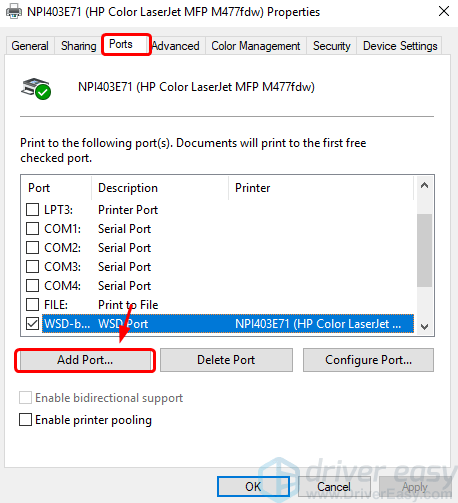Check the LPT3 port checkbox
This screenshot has height=503, width=458.
pos(32,210)
